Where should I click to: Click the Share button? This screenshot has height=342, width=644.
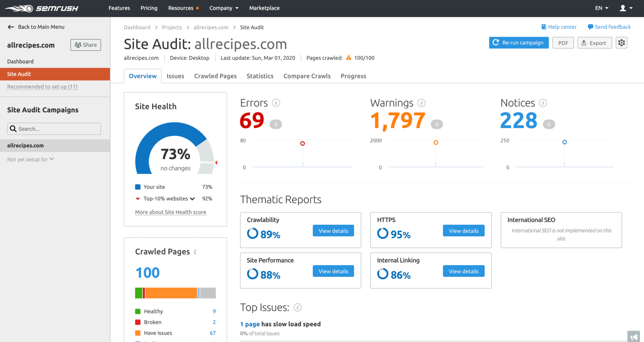pyautogui.click(x=86, y=45)
